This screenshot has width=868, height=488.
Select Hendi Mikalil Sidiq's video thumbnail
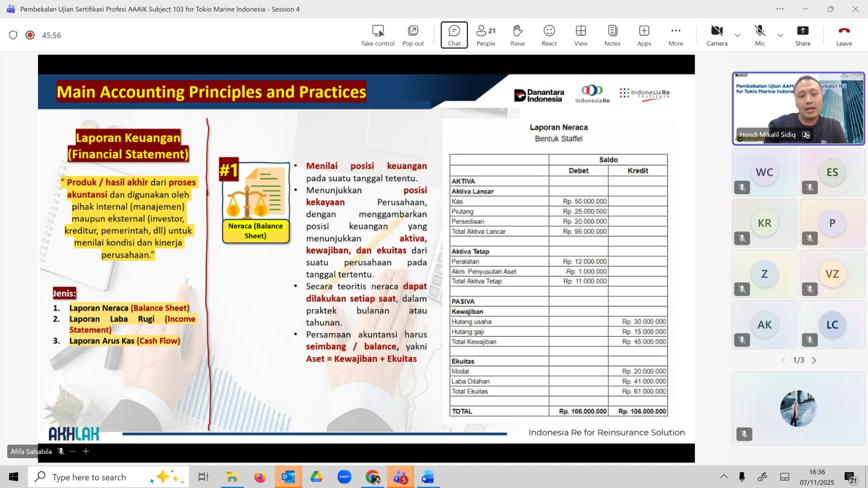click(798, 108)
